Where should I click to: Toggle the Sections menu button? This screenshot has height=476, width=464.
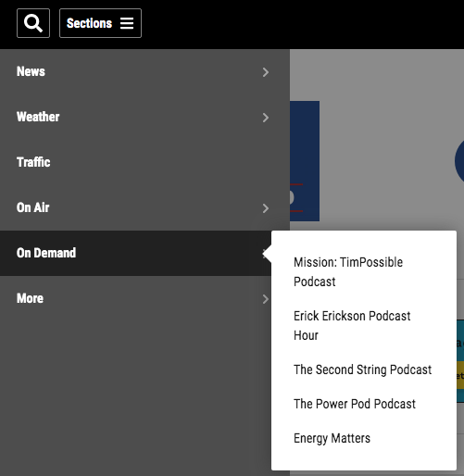(x=100, y=23)
